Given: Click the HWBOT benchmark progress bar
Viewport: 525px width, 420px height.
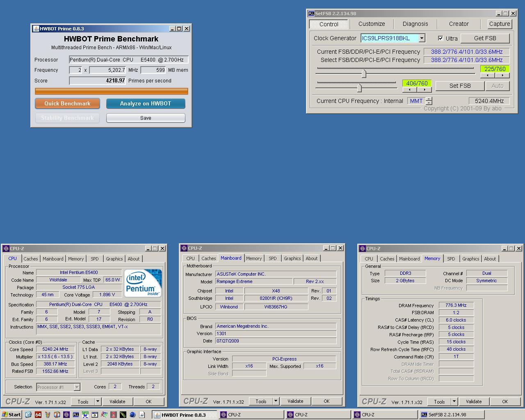Looking at the screenshot, I should click(112, 91).
